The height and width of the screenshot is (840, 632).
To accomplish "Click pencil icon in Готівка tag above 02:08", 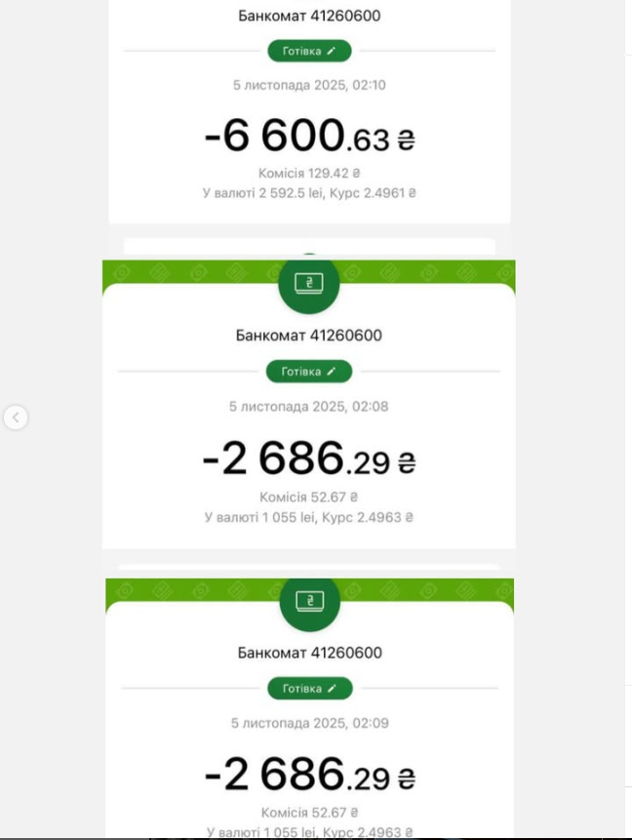I will coord(332,372).
